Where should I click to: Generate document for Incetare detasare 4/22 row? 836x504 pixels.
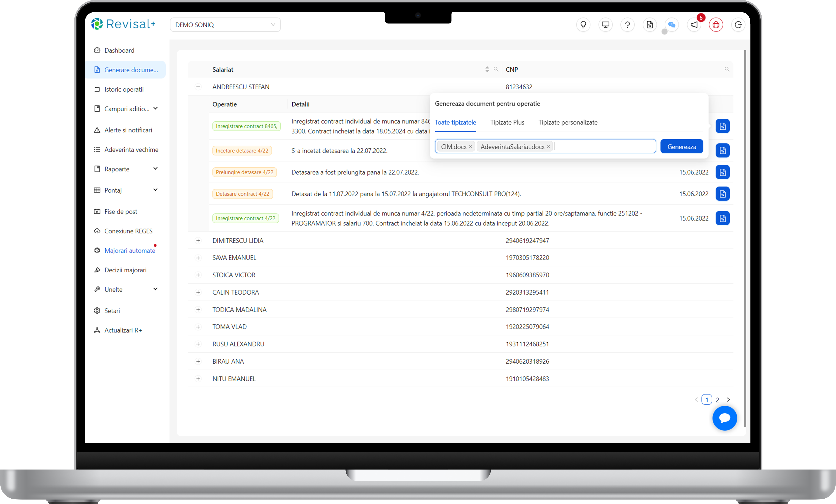pyautogui.click(x=723, y=150)
